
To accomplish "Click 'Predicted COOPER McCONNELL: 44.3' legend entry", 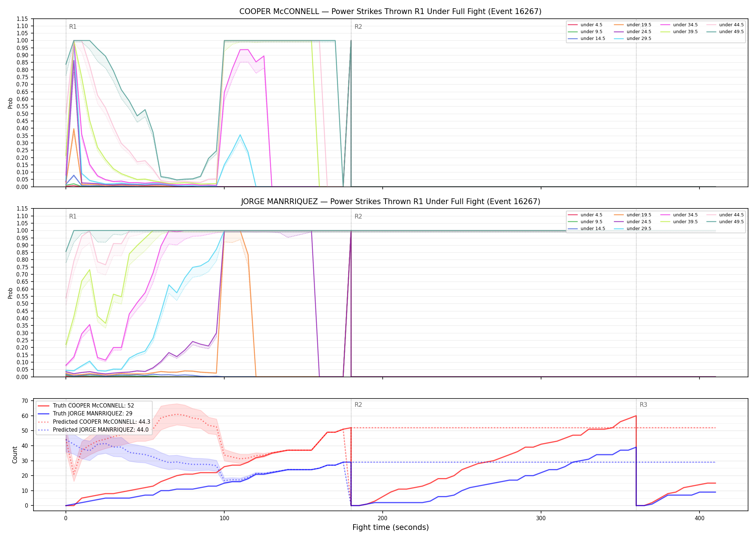I will pyautogui.click(x=94, y=422).
